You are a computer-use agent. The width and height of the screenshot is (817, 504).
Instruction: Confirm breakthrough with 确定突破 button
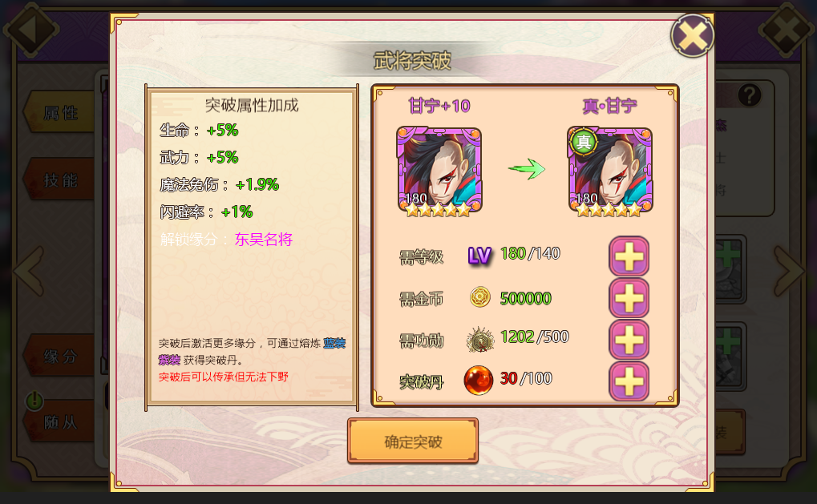pos(413,441)
